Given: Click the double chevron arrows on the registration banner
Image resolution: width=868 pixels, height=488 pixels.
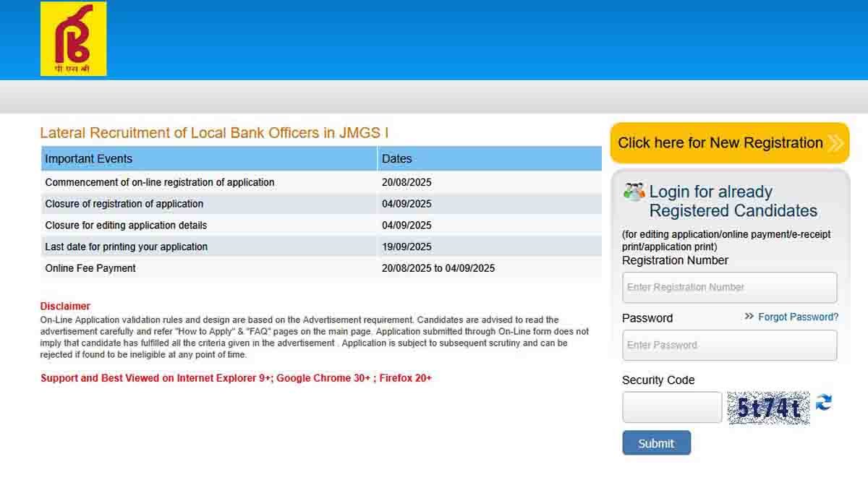Looking at the screenshot, I should point(835,143).
